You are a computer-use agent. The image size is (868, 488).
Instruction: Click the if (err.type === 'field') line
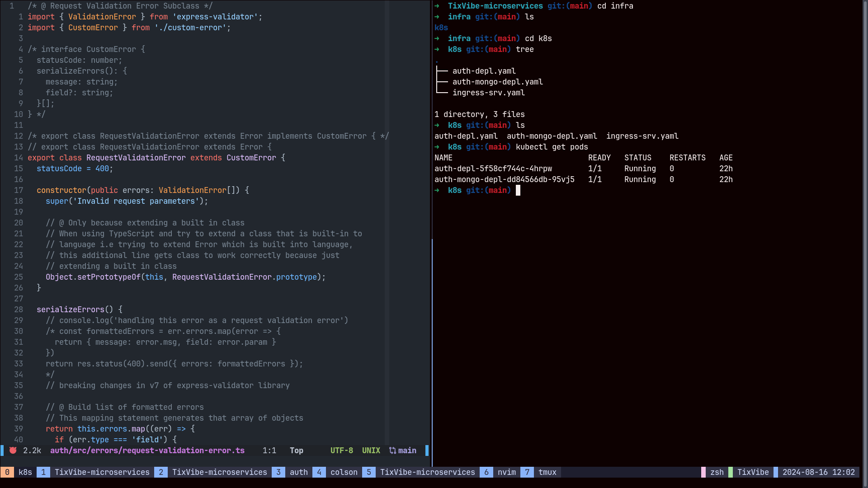[116, 440]
